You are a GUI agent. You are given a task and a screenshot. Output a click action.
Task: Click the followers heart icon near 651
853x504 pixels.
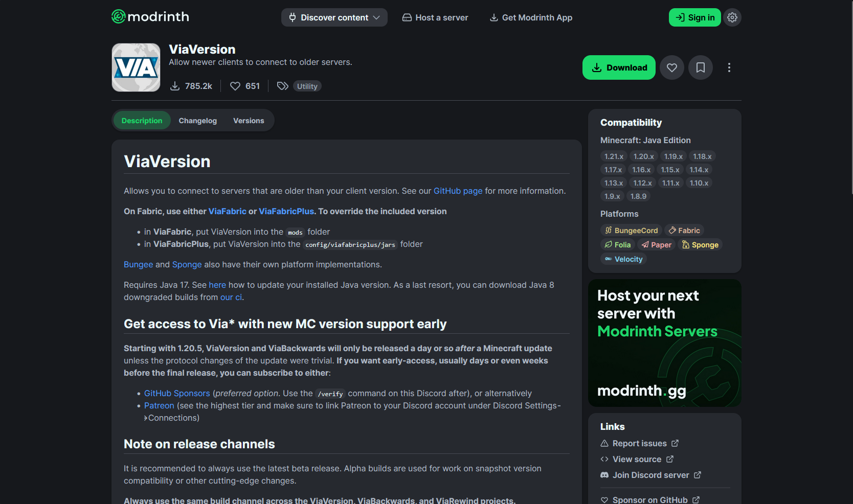point(235,86)
